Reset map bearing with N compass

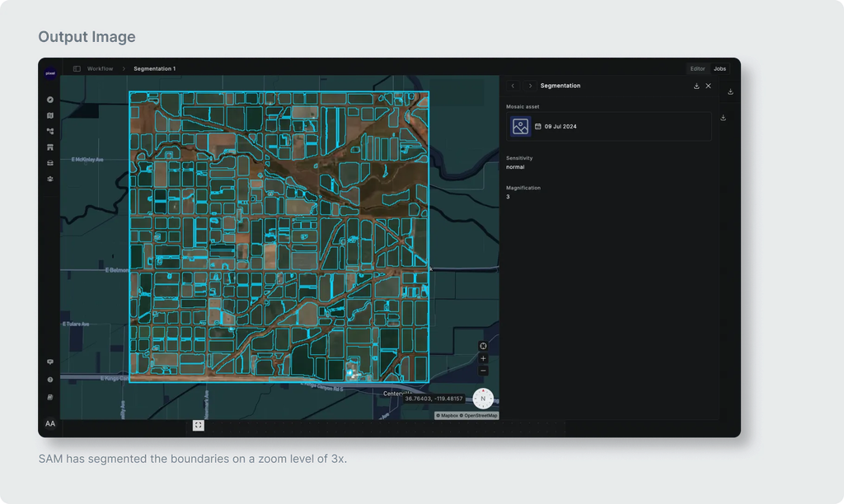(x=483, y=399)
